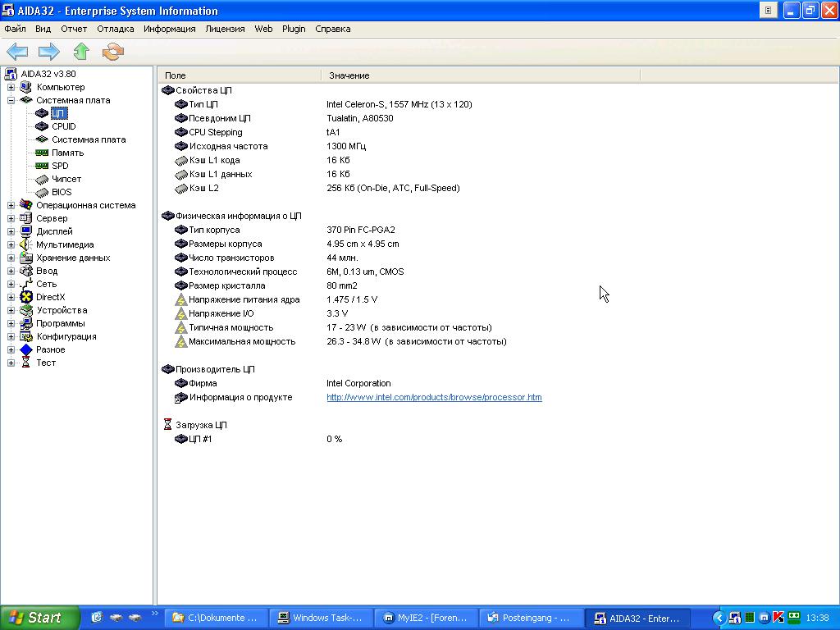Expand the Хранение данных tree node
840x630 pixels.
[x=11, y=258]
